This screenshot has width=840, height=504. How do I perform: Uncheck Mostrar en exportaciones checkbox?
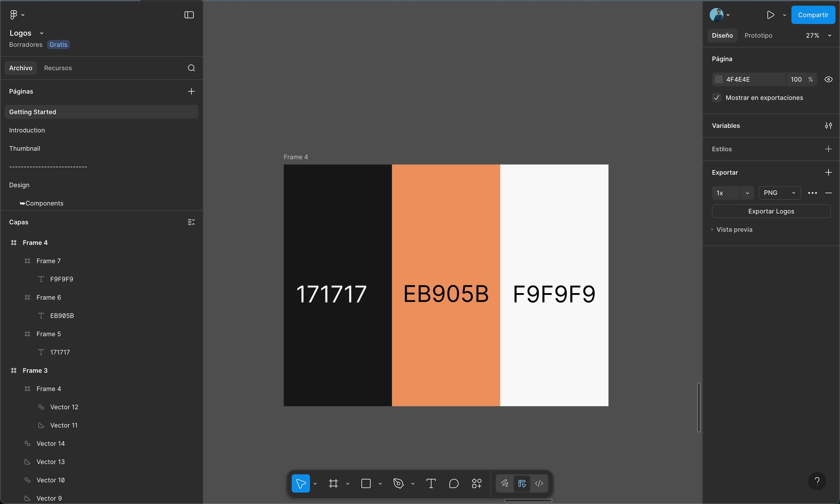716,98
